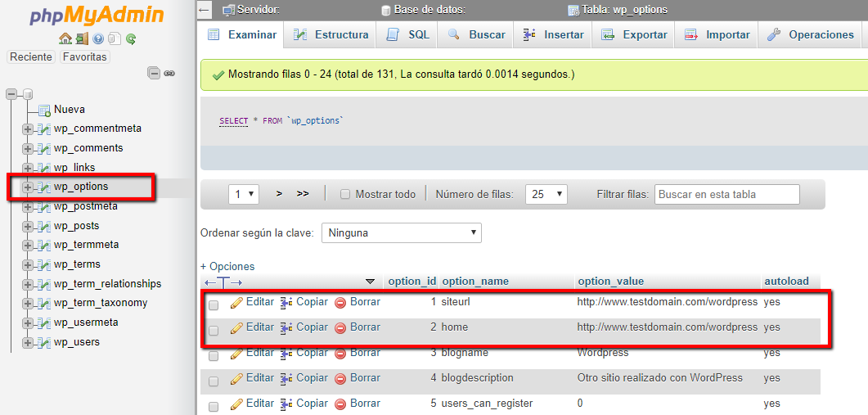Expand the wp_commentmeta tree node
Image resolution: width=868 pixels, height=415 pixels.
27,129
